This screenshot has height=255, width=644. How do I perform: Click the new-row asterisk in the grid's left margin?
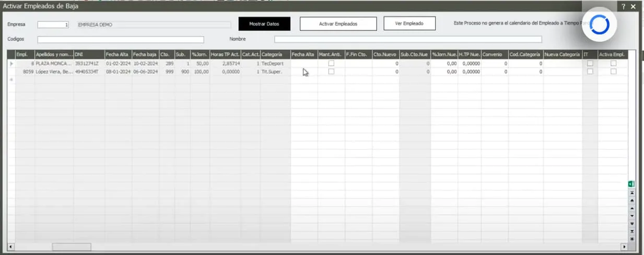(11, 80)
